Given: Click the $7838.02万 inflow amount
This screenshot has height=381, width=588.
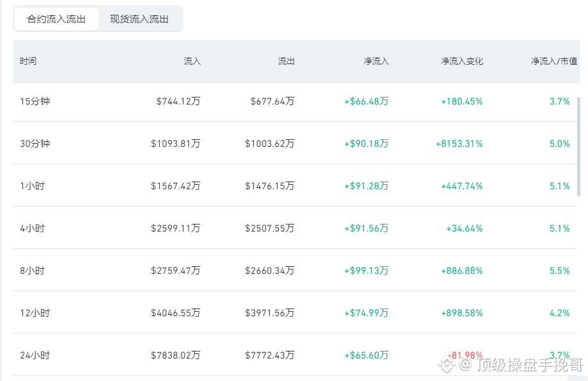Looking at the screenshot, I should point(176,355).
